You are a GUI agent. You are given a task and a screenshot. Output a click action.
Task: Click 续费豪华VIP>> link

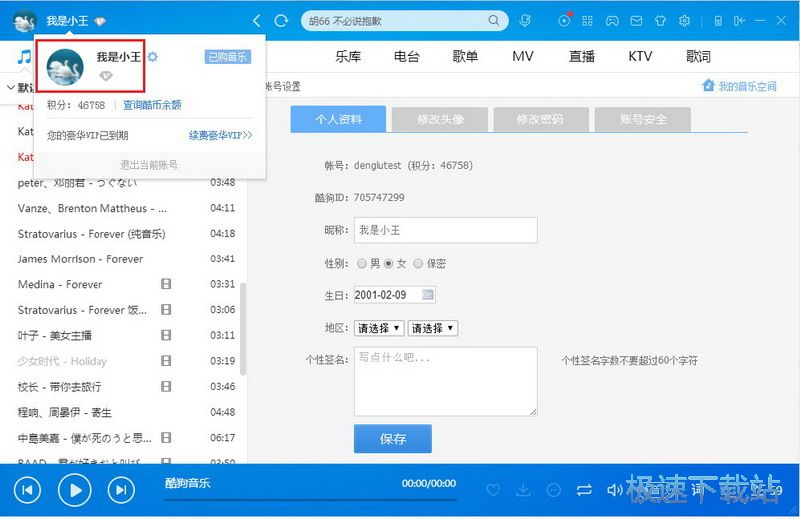[220, 135]
